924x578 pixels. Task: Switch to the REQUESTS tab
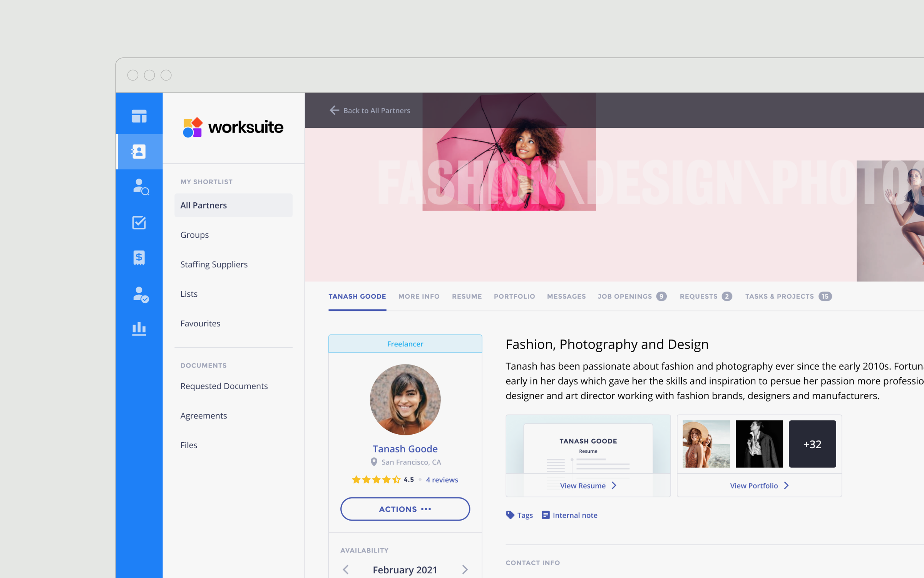(x=706, y=296)
